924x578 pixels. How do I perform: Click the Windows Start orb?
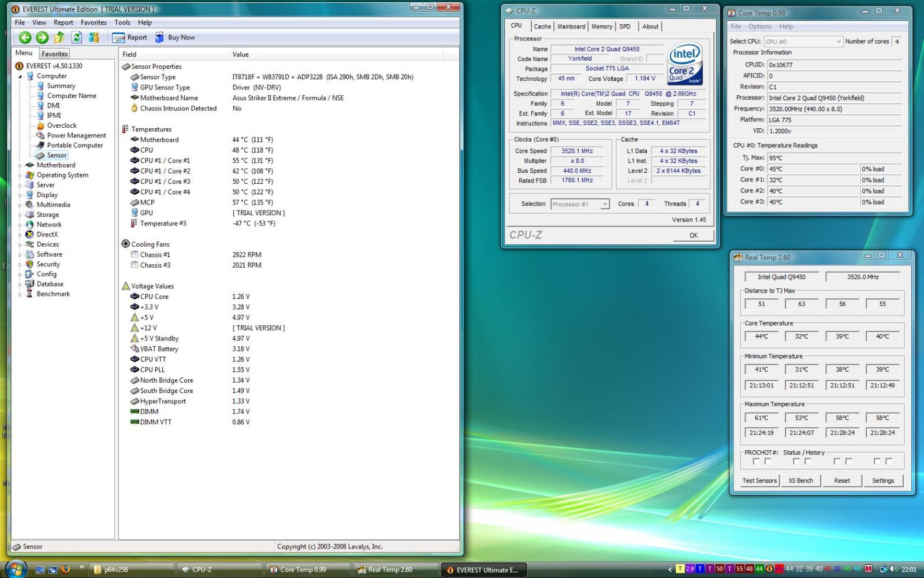16,569
